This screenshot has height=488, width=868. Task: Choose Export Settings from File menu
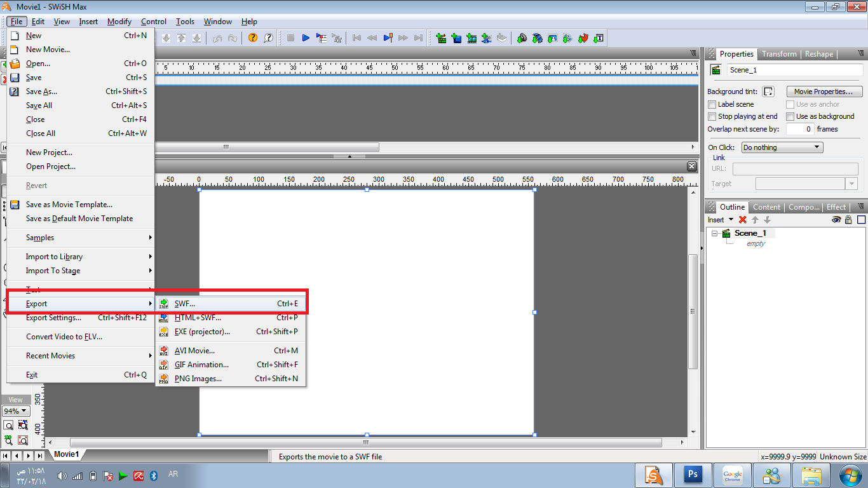(x=53, y=318)
